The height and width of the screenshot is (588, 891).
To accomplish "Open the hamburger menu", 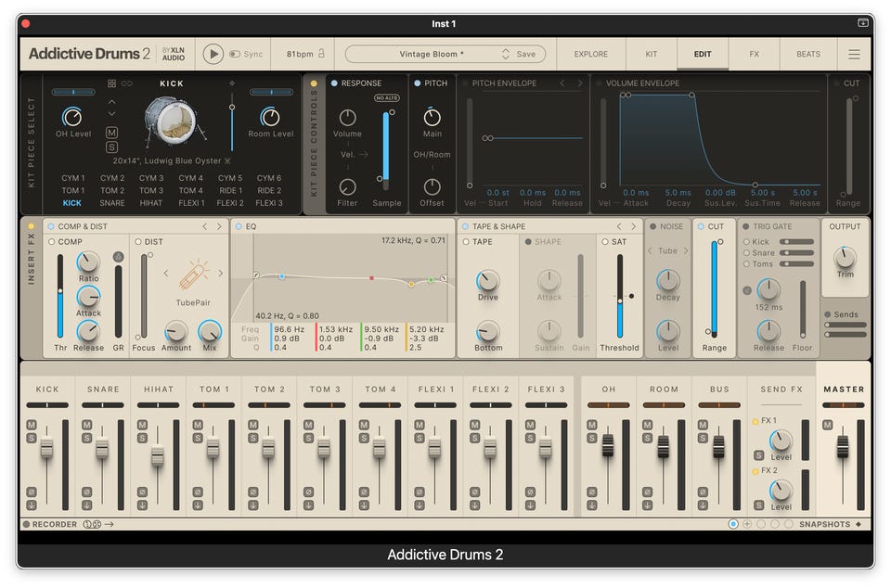I will point(854,54).
